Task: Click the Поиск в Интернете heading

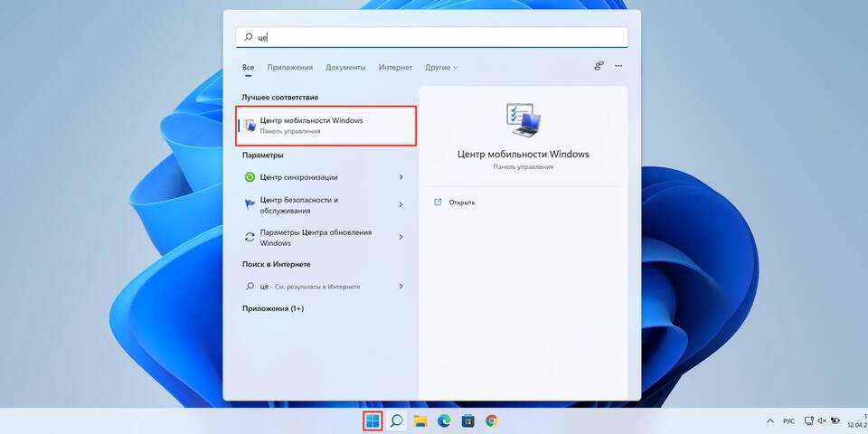Action: 277,265
